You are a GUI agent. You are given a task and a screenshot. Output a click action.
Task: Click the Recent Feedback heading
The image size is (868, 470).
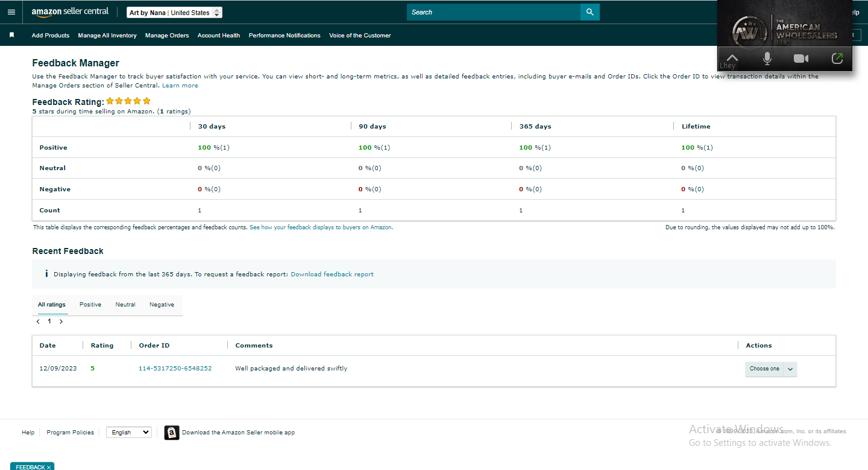coord(68,251)
